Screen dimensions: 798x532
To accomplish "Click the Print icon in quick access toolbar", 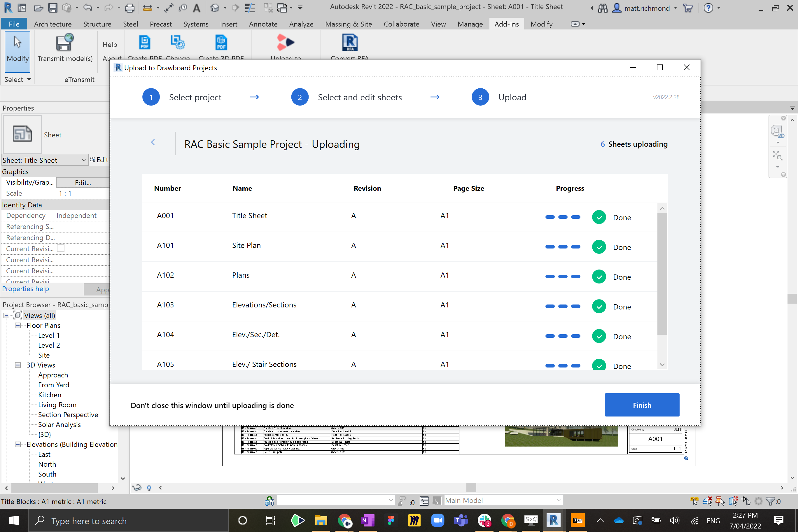I will pos(129,8).
